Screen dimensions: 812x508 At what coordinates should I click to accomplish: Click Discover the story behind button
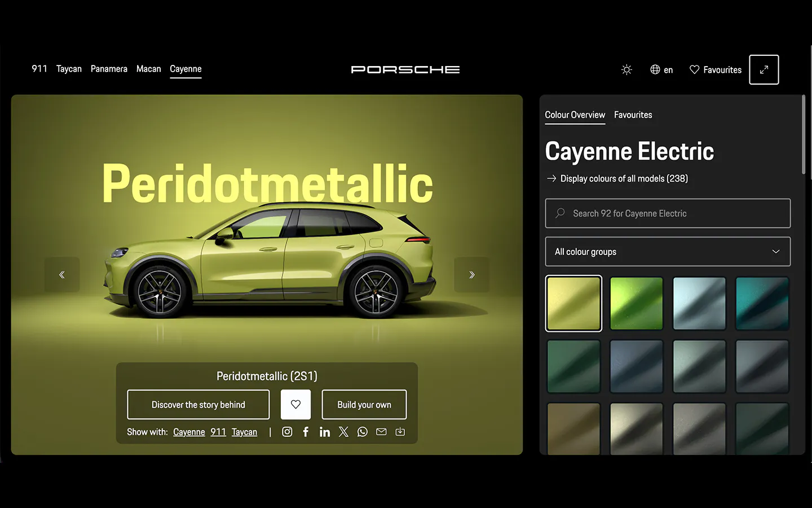[198, 404]
